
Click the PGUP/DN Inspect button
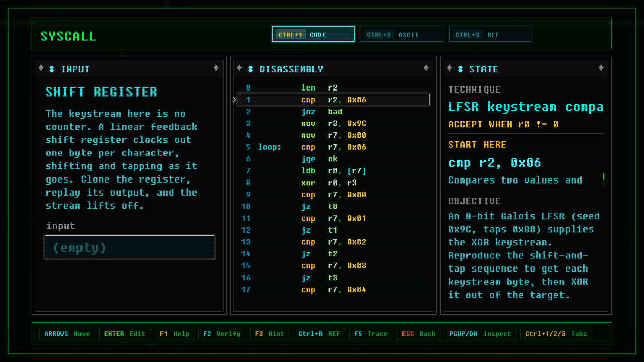[x=480, y=333]
